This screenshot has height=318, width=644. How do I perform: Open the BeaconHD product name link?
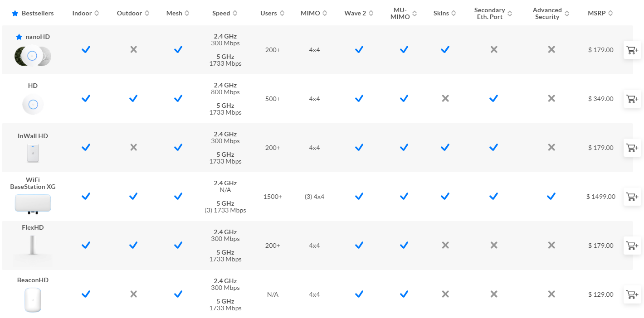[33, 280]
